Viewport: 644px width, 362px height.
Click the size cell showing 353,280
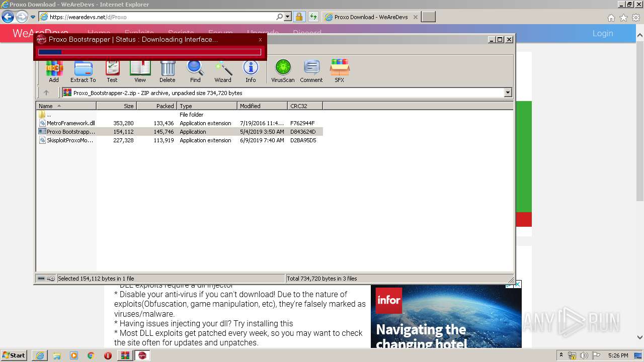click(123, 123)
